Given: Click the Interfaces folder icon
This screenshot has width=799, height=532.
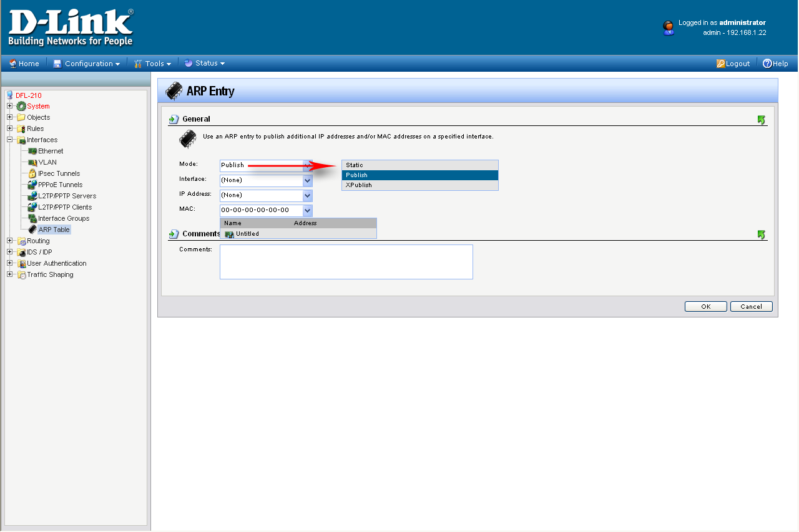Looking at the screenshot, I should click(x=21, y=140).
